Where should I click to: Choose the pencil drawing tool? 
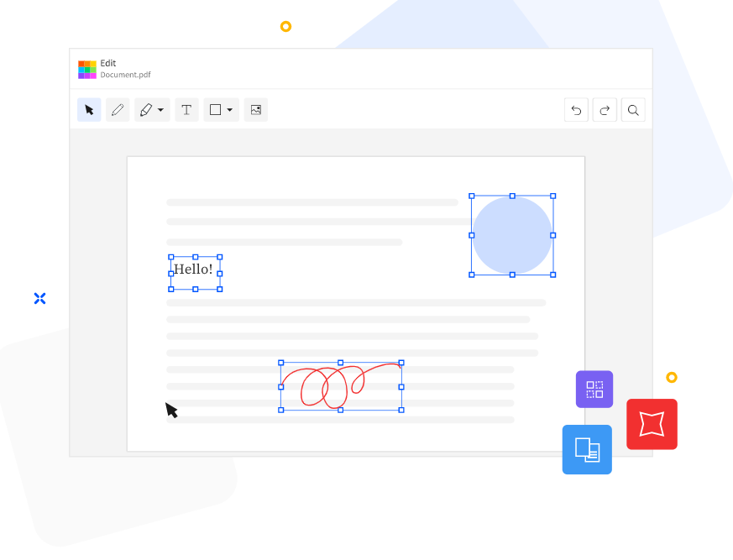pos(118,110)
